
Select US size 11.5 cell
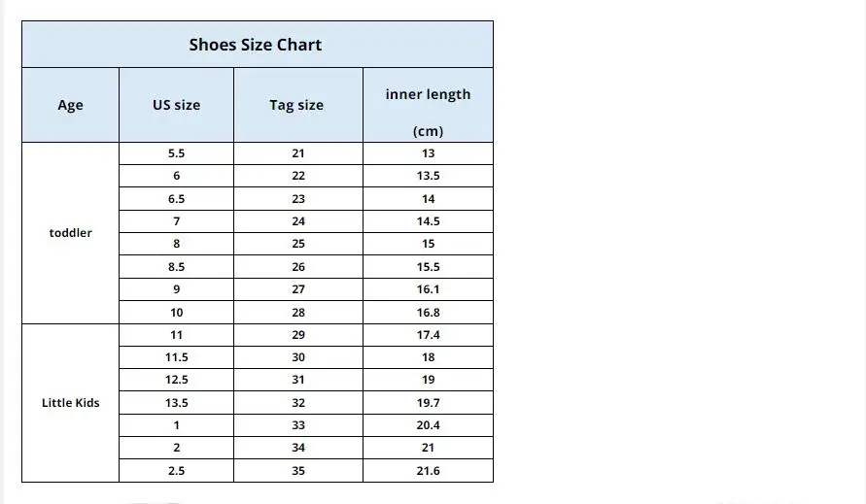tap(176, 357)
